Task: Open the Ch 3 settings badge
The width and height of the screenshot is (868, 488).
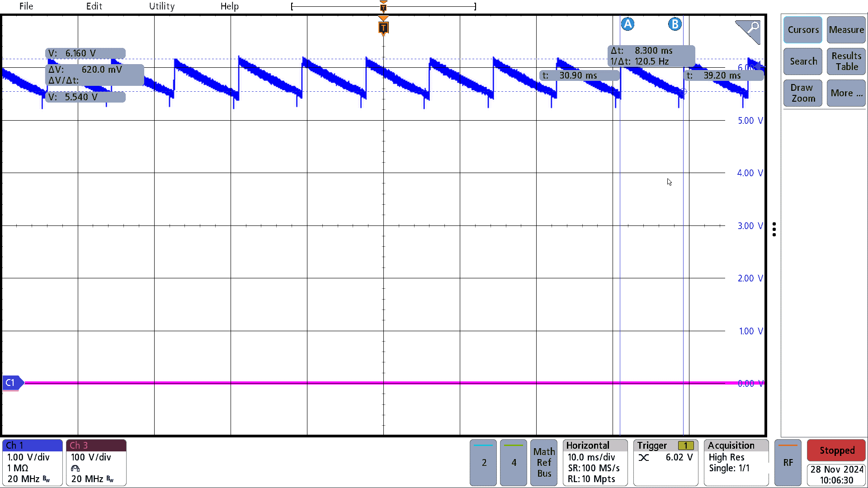Action: click(96, 463)
